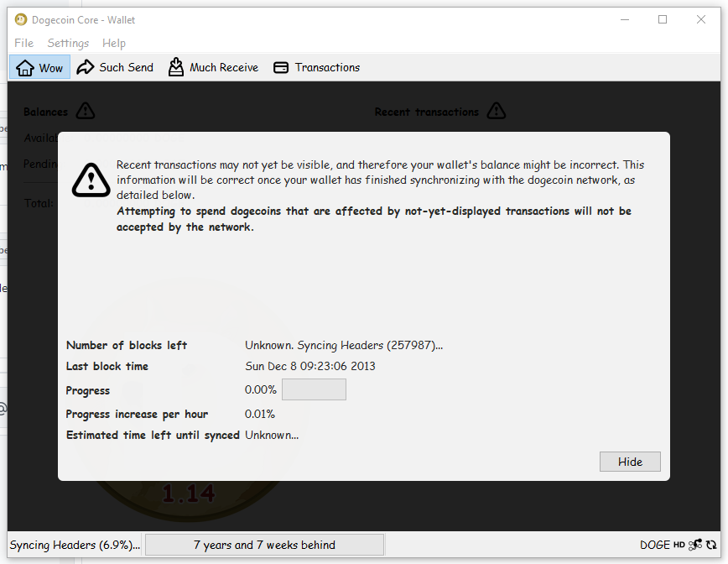Image resolution: width=728 pixels, height=564 pixels.
Task: Click the large warning icon in sync dialog
Action: pyautogui.click(x=91, y=180)
